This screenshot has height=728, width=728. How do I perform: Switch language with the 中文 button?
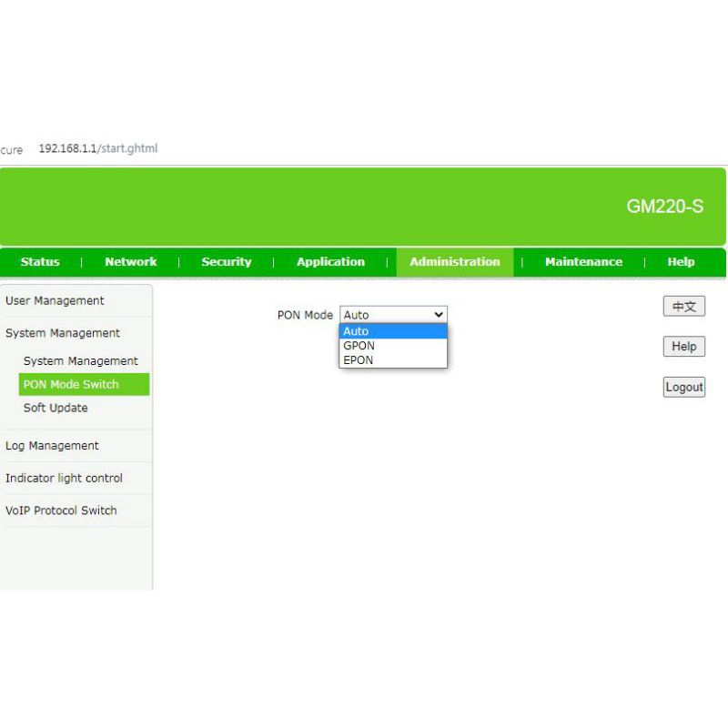point(683,307)
